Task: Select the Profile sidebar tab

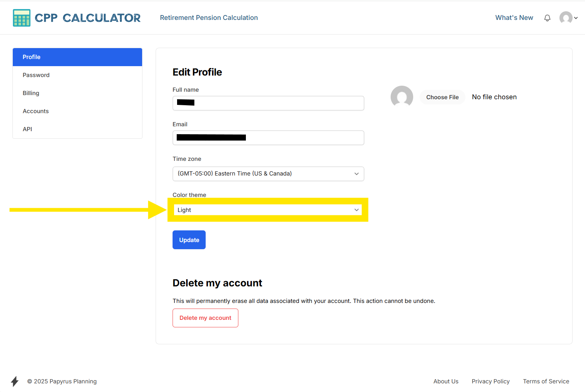Action: click(77, 57)
